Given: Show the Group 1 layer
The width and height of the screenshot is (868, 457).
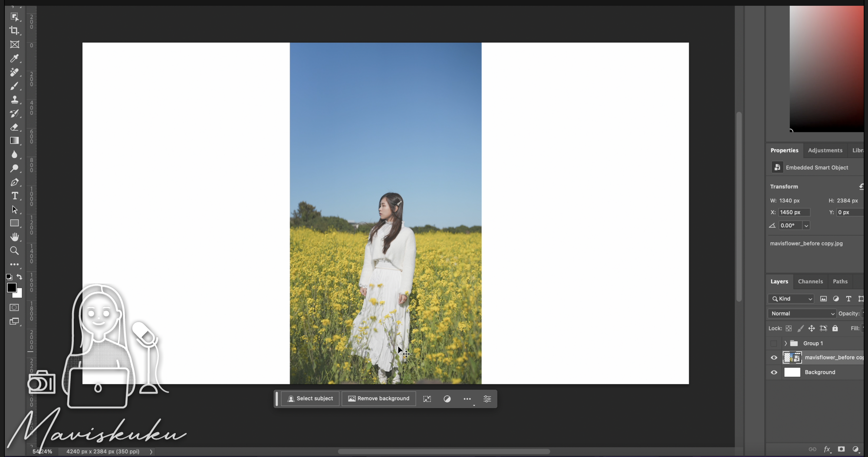Looking at the screenshot, I should click(x=774, y=344).
